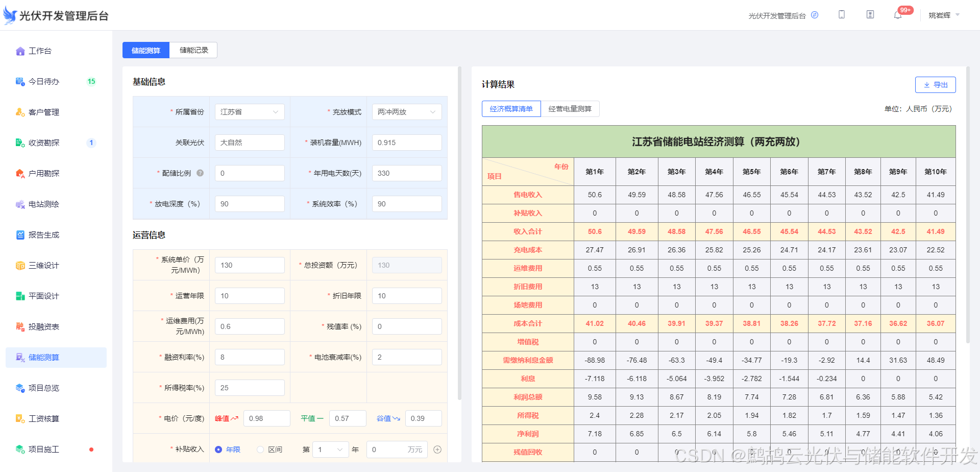This screenshot has height=472, width=980.
Task: Select the 经营电量测算 tab
Action: click(570, 109)
